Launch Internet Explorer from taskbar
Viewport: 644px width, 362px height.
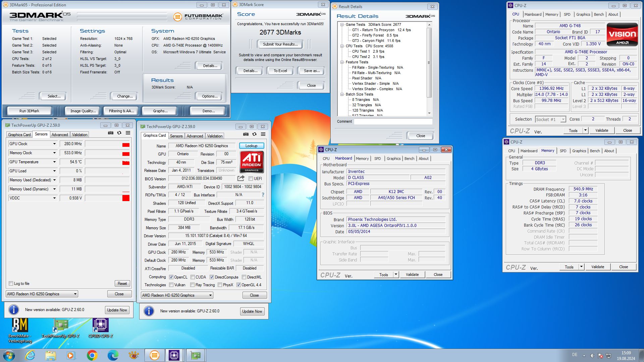tap(30, 355)
